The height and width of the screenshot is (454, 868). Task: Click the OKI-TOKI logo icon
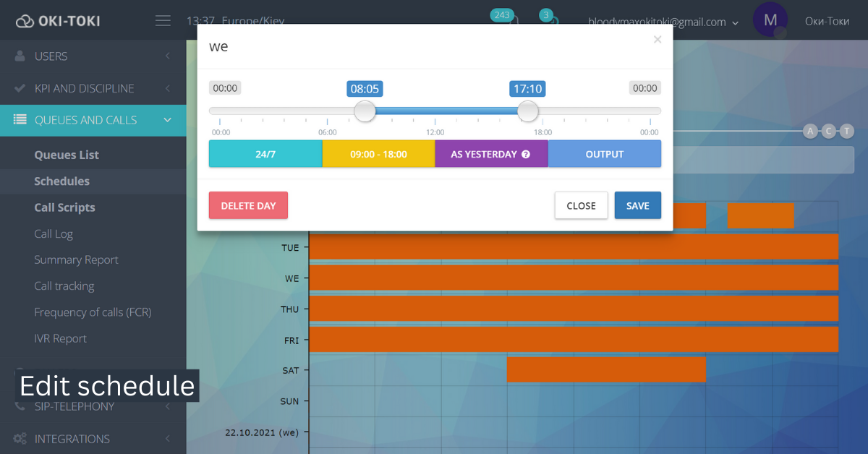(25, 20)
